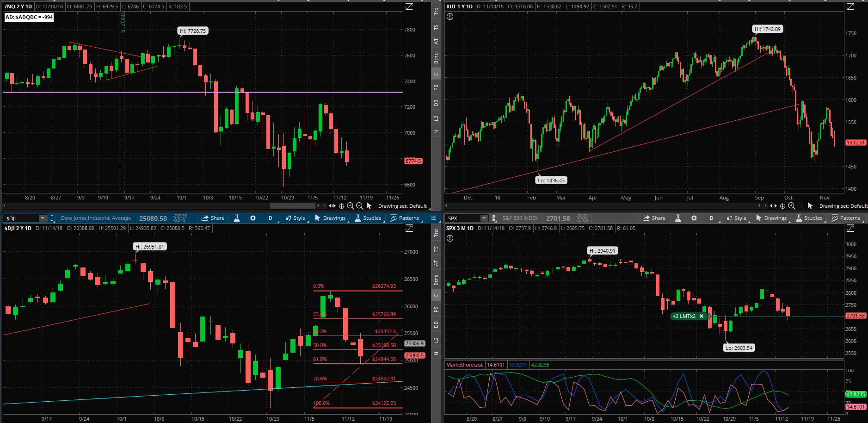Expand the SPX symbol dropdown arrow

coord(484,218)
